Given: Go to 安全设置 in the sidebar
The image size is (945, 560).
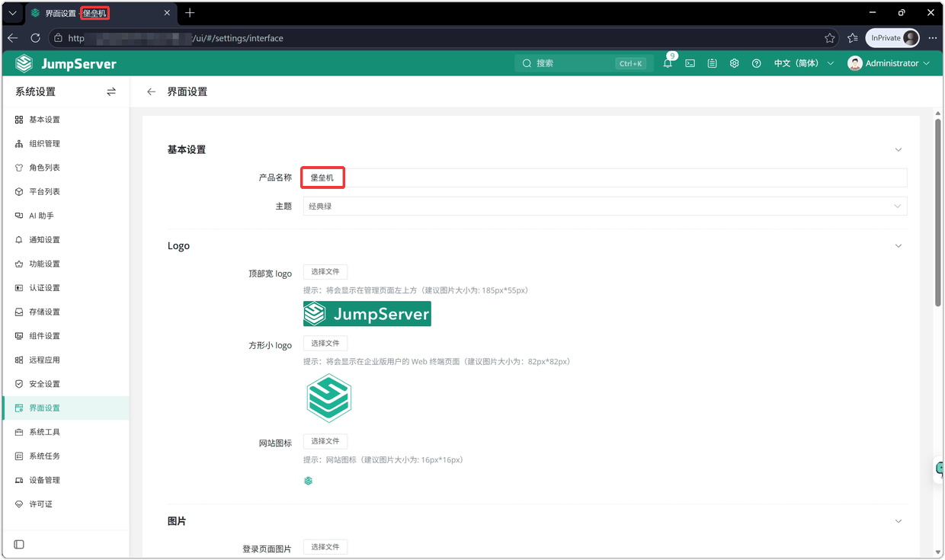Looking at the screenshot, I should pos(66,384).
